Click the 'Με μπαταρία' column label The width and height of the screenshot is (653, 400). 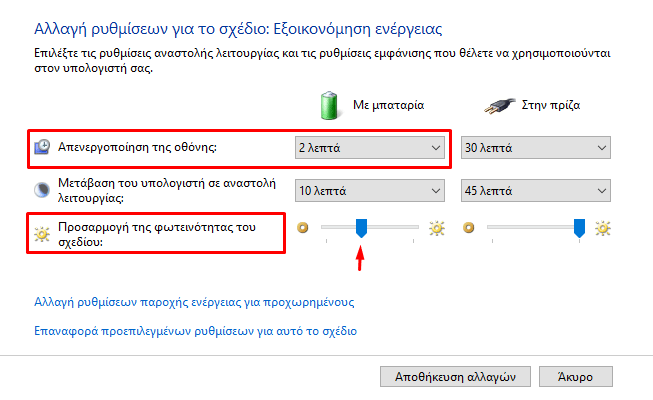[x=388, y=105]
